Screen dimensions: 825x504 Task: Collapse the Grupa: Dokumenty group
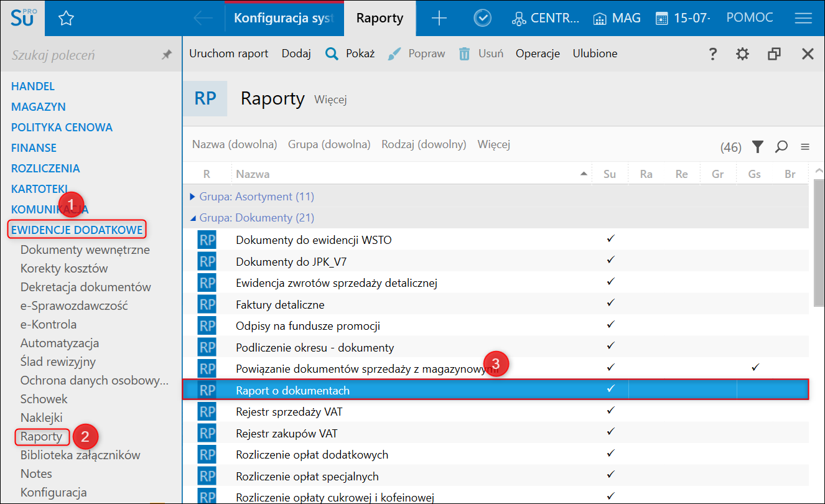pos(192,218)
